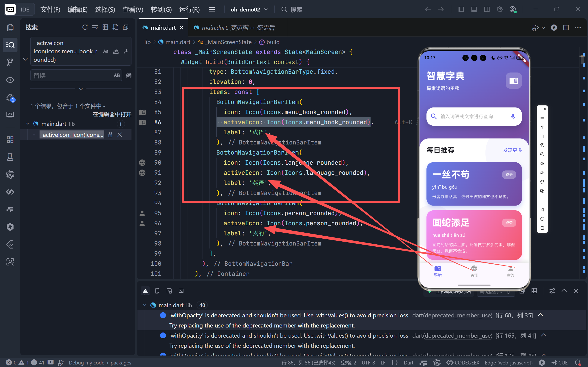Open the Testing flask view

click(x=10, y=157)
